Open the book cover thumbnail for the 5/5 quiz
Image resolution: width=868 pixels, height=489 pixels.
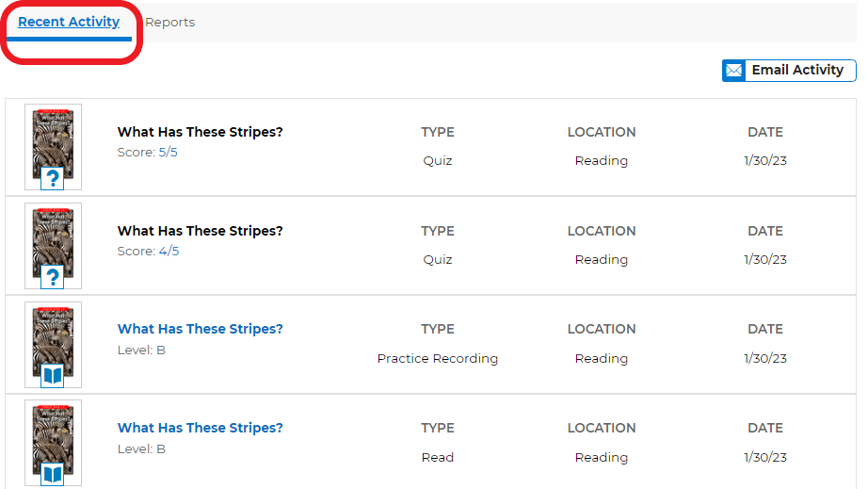(x=53, y=137)
